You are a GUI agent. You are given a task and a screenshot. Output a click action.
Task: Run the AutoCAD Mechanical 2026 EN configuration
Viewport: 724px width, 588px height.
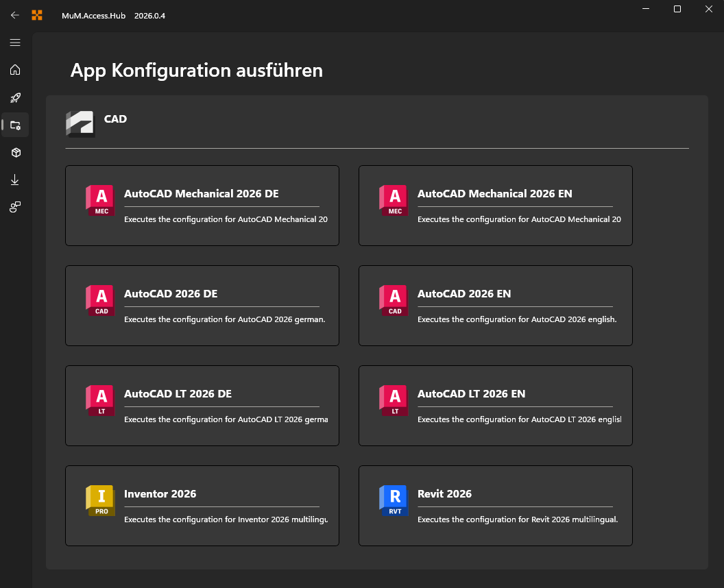click(495, 206)
